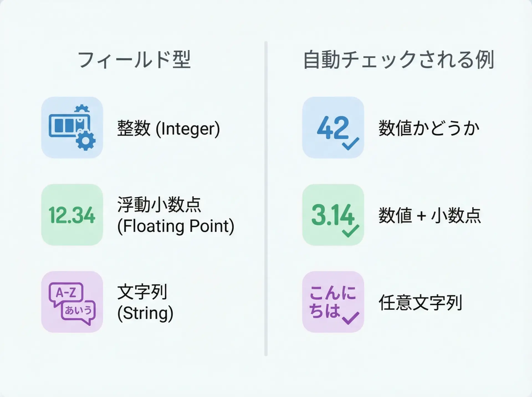Click the green 12.34 floating point icon
This screenshot has height=397, width=532.
72,215
